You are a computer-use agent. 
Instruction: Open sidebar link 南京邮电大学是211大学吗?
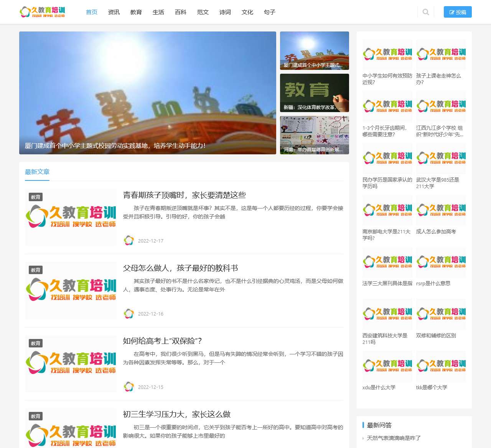pos(387,235)
